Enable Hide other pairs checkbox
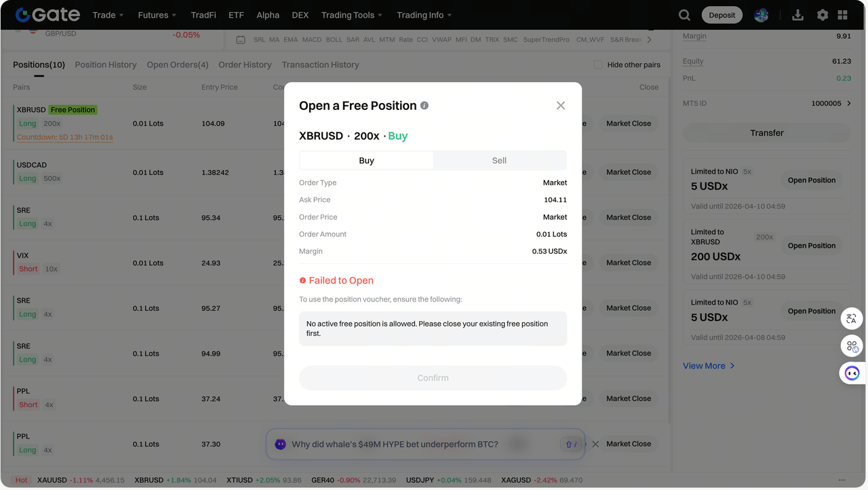 click(x=597, y=64)
